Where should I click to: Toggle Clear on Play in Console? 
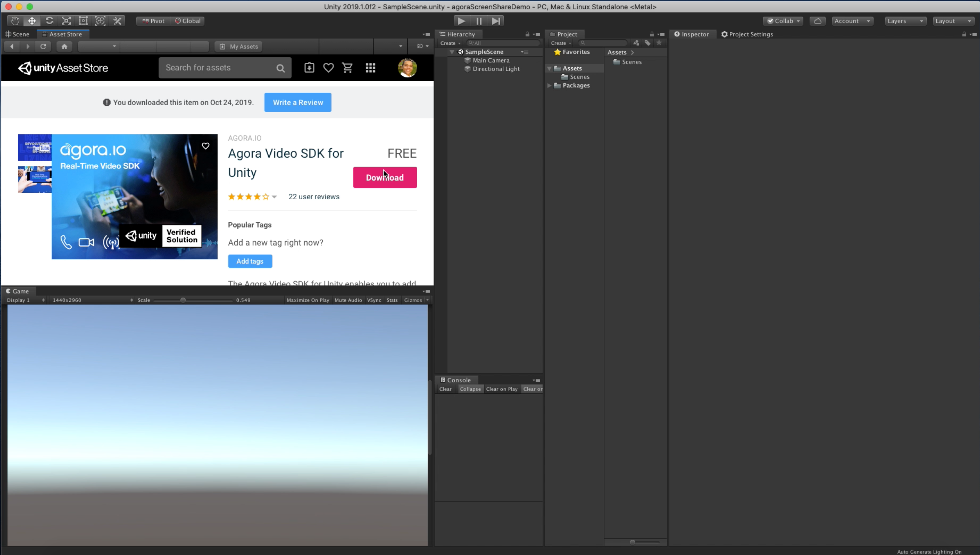click(502, 389)
